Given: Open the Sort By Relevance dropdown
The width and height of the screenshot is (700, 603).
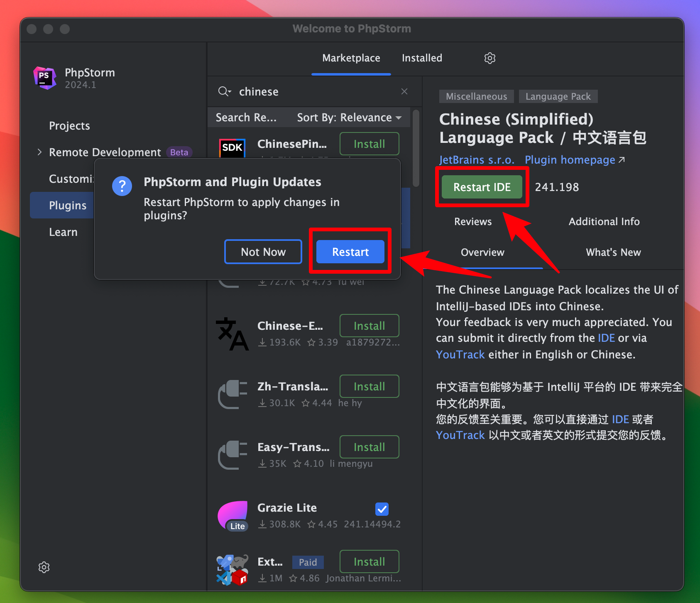Looking at the screenshot, I should point(350,118).
